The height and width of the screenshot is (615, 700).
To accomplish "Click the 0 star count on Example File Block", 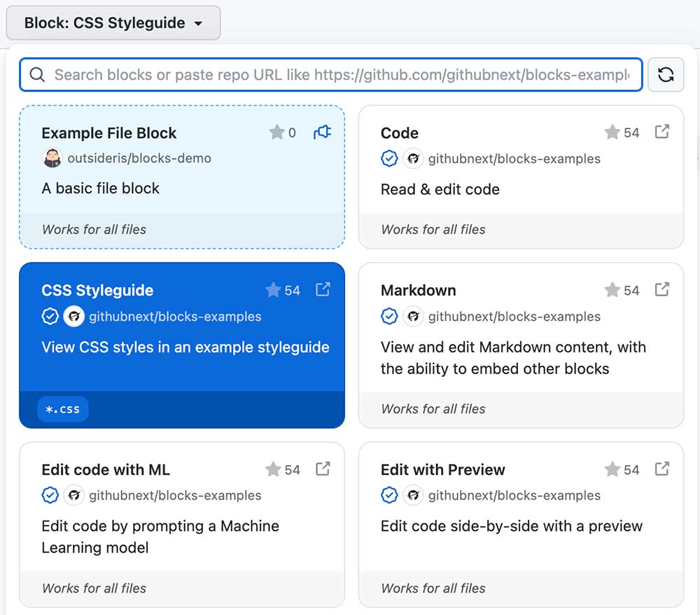I will [x=292, y=132].
